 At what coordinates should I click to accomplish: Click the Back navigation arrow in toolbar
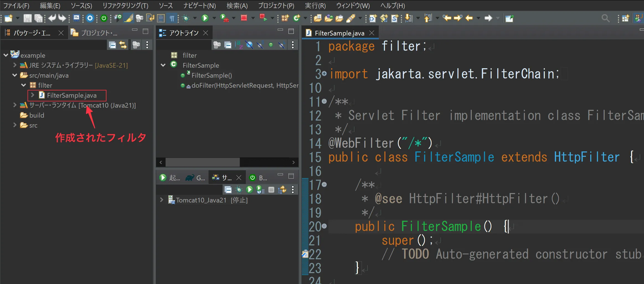pos(469,18)
